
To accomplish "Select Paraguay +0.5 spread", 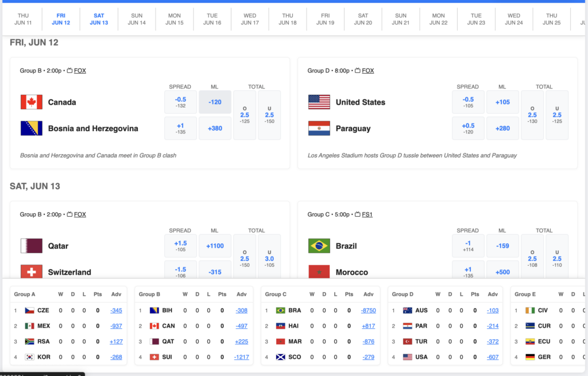I will click(468, 128).
